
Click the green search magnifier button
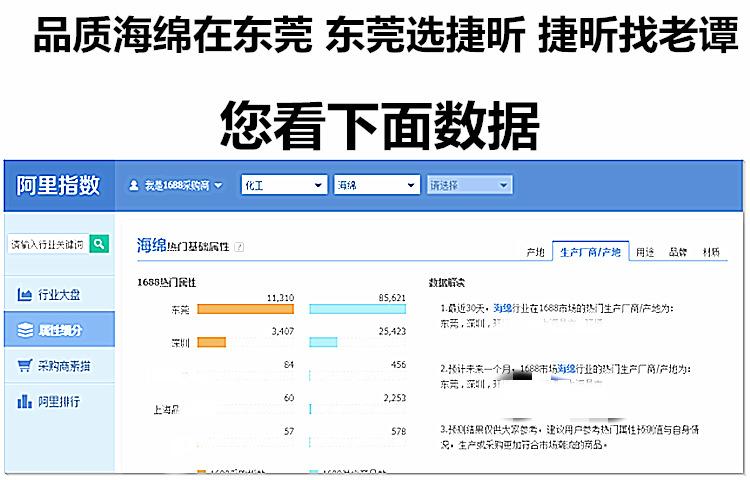pyautogui.click(x=99, y=244)
